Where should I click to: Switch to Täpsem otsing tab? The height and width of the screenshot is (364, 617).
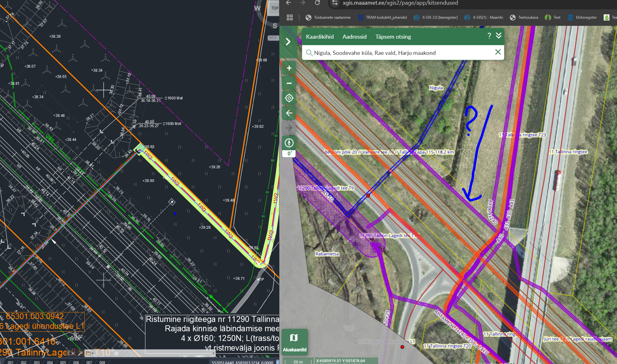click(x=393, y=37)
